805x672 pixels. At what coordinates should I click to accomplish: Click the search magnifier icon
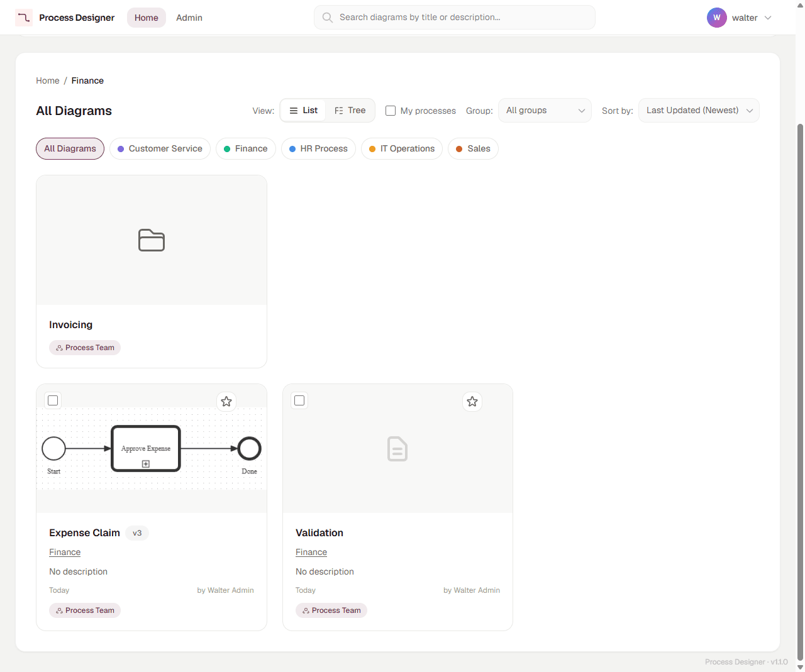click(328, 18)
